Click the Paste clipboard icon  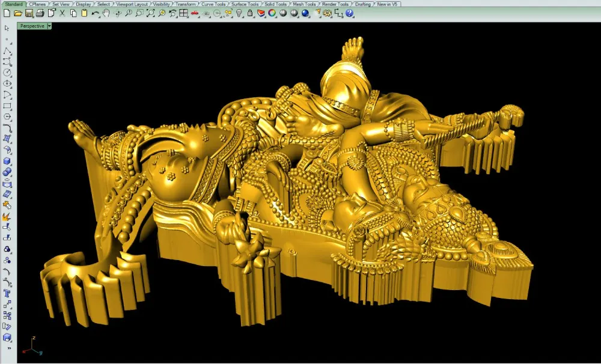click(84, 13)
